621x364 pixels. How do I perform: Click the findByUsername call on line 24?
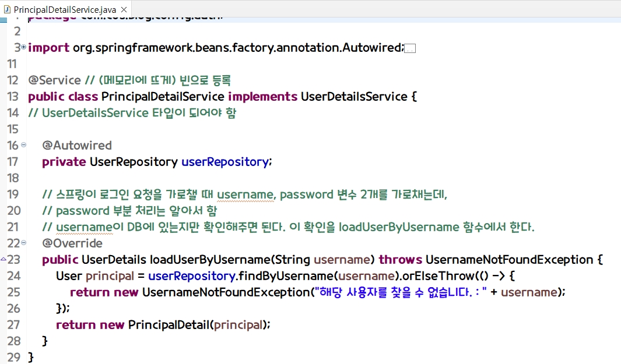[x=286, y=276]
